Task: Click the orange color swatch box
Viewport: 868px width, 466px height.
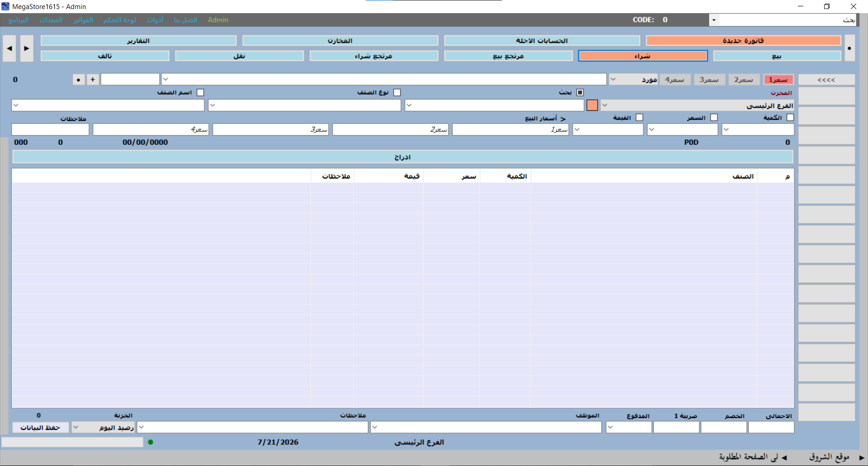Action: click(592, 105)
